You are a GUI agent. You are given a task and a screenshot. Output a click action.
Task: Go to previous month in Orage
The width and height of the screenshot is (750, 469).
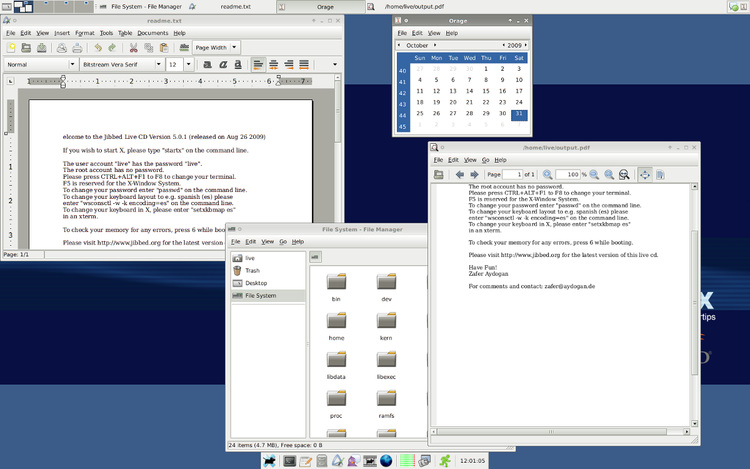click(x=399, y=45)
